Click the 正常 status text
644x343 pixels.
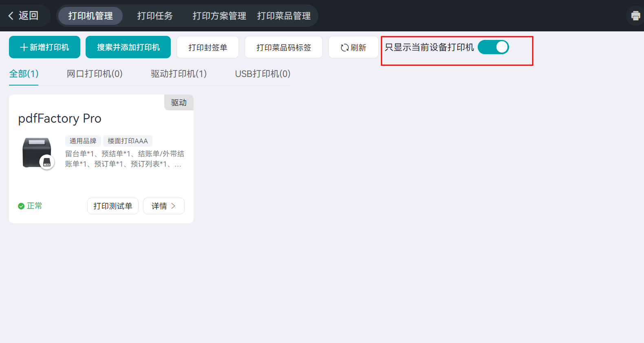(35, 206)
